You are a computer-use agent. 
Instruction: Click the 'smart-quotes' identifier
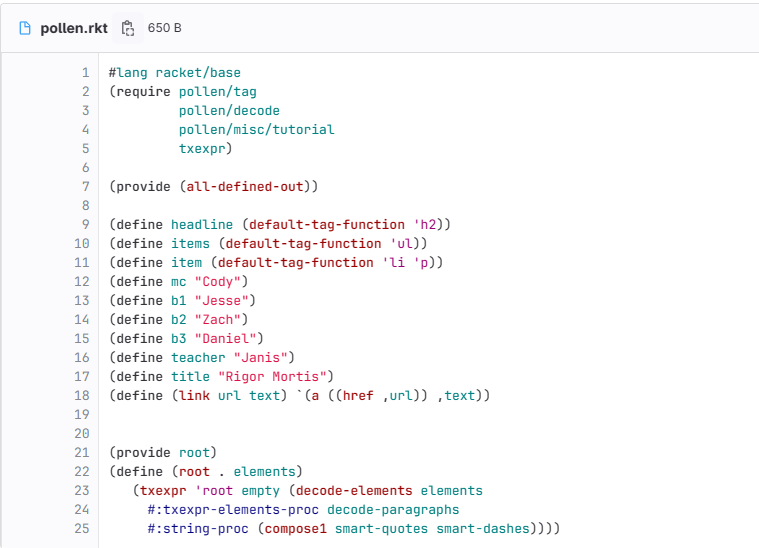click(x=381, y=528)
